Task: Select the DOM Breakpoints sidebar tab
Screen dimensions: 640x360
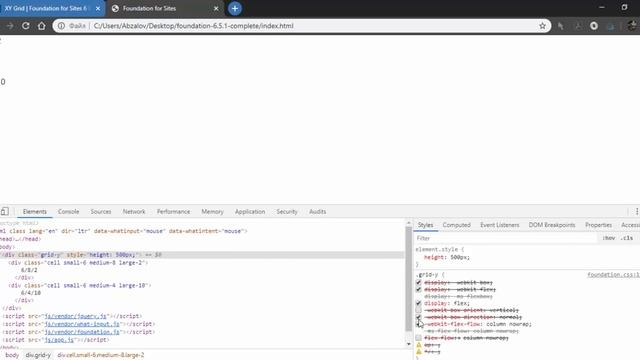Action: tap(552, 225)
